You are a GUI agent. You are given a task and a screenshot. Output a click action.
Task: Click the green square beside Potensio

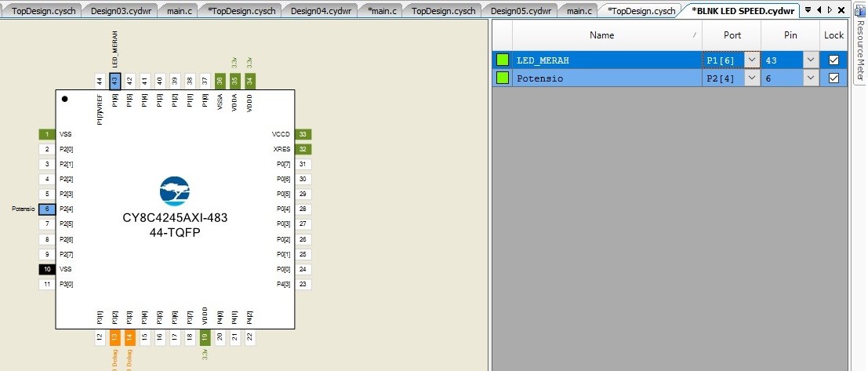pyautogui.click(x=503, y=78)
